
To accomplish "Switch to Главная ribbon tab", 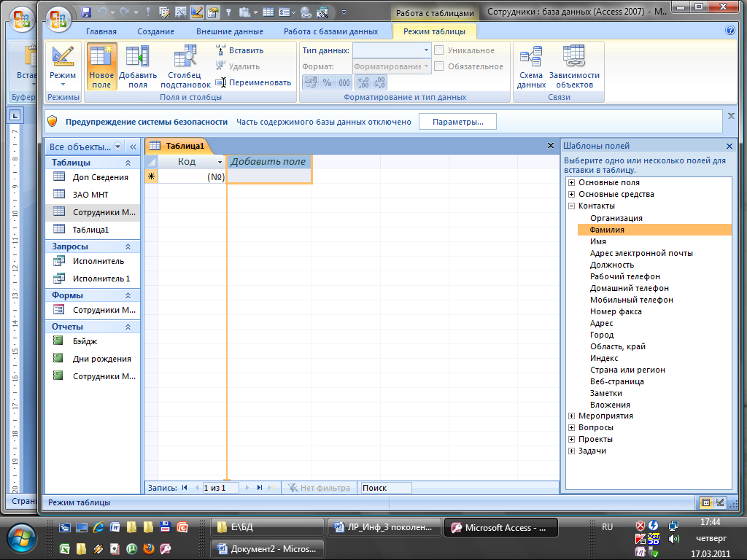I will pos(101,31).
